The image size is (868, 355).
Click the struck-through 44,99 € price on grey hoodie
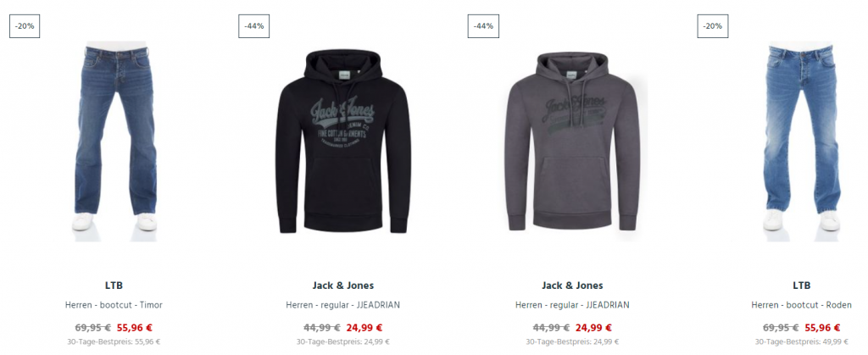tap(551, 327)
